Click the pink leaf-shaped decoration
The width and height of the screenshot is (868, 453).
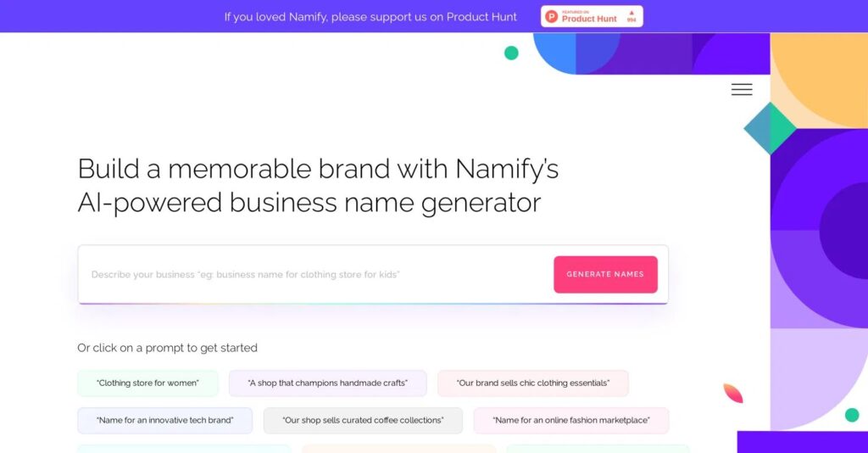point(732,393)
